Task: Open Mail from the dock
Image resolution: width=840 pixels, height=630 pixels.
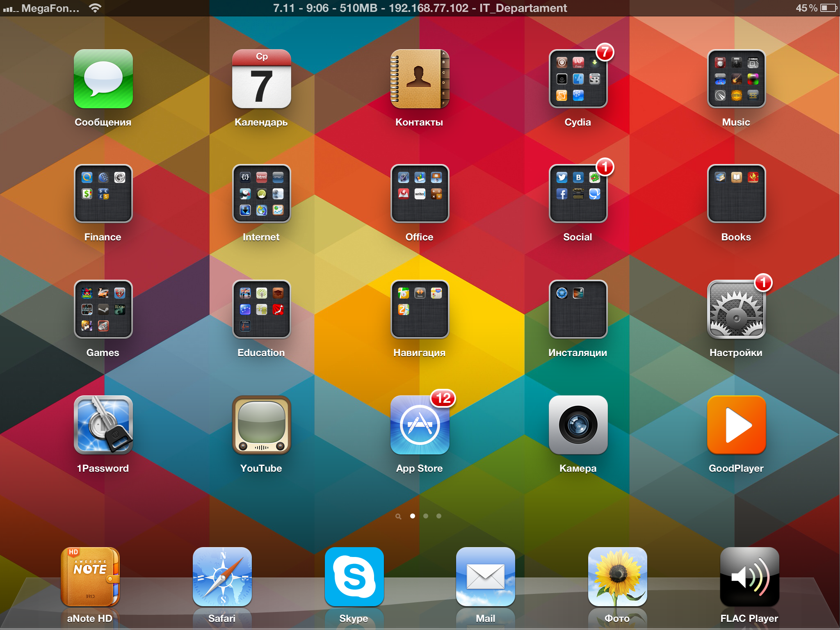Action: (x=485, y=577)
